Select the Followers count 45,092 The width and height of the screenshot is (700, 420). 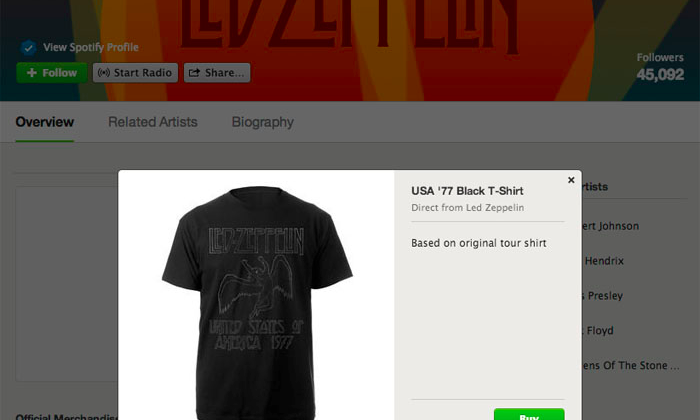(660, 74)
